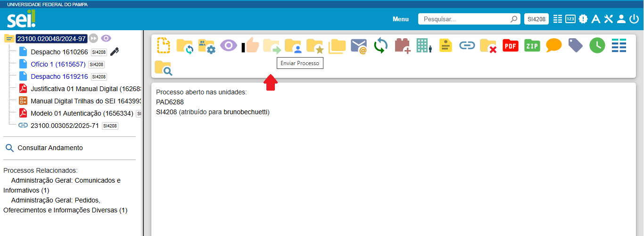Generate PDF of the process
The height and width of the screenshot is (236, 644).
click(510, 45)
